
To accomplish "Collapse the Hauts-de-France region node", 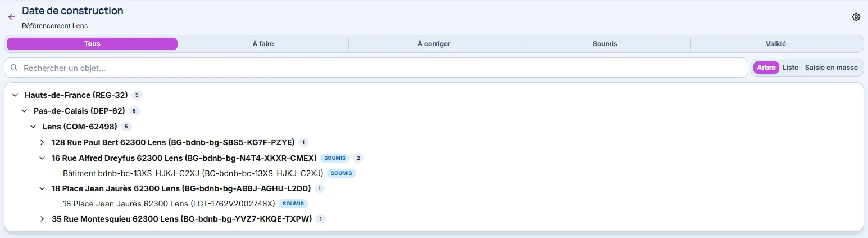I will tap(15, 95).
